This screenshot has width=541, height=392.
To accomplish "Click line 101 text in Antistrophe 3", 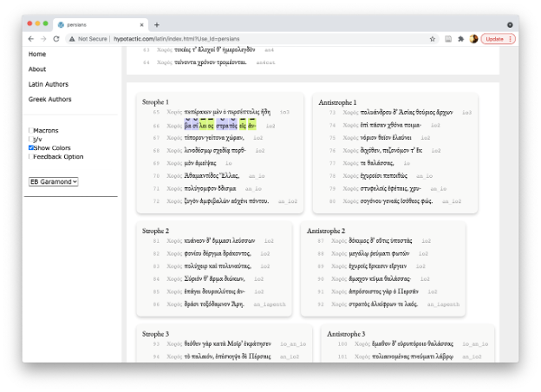I will coord(413,356).
